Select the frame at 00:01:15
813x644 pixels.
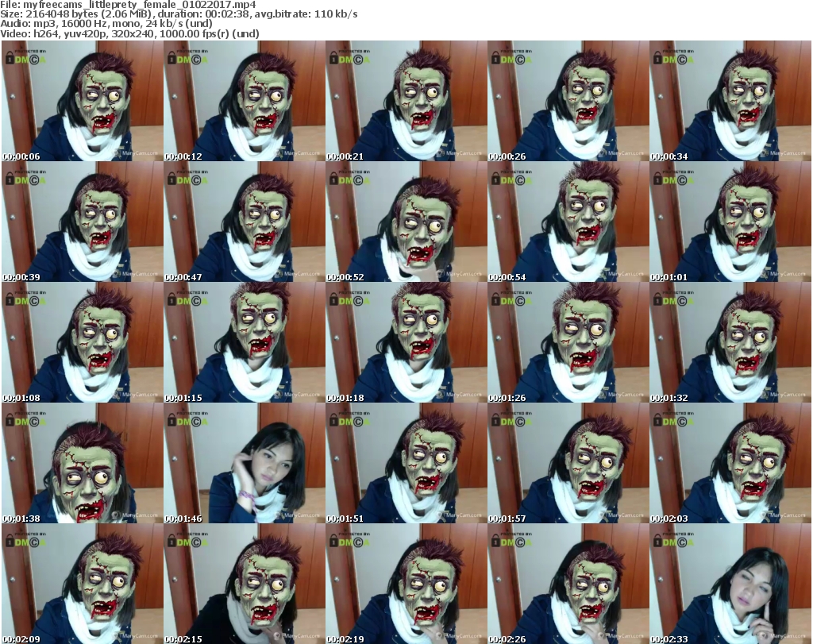[x=245, y=342]
